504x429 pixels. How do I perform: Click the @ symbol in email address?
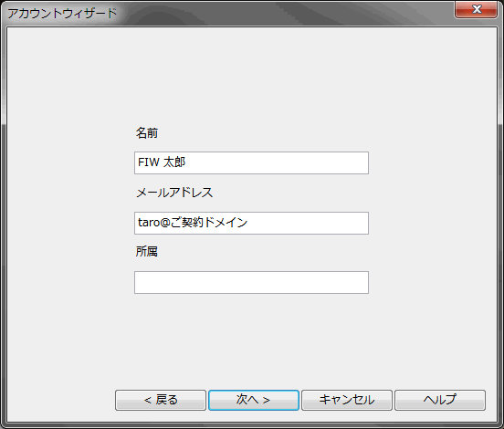coord(165,223)
